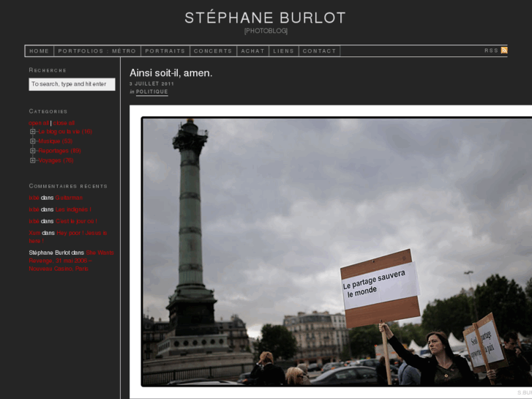The height and width of the screenshot is (399, 532).
Task: Open the Liens menu item
Action: pos(284,51)
